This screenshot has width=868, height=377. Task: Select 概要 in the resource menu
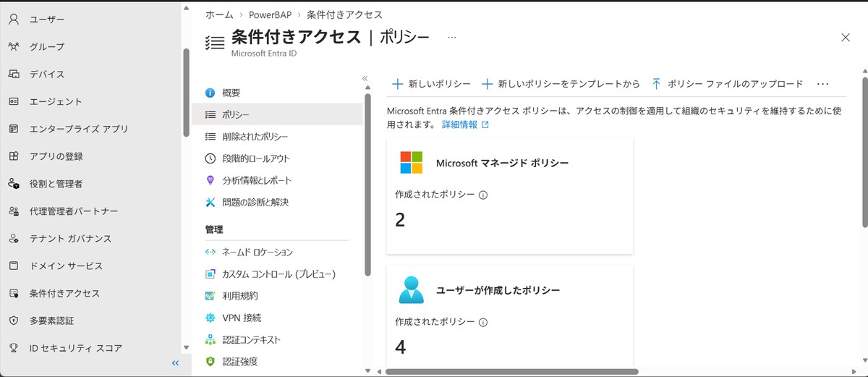click(x=277, y=93)
